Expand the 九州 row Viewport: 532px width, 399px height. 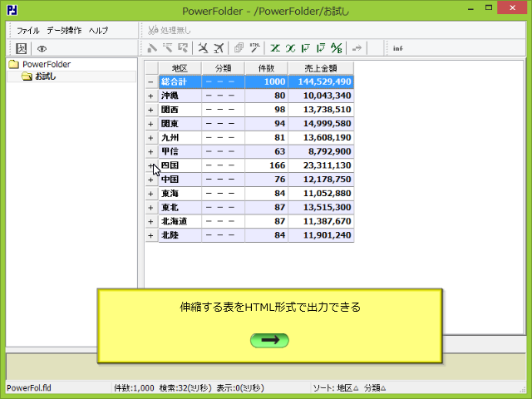pos(150,138)
